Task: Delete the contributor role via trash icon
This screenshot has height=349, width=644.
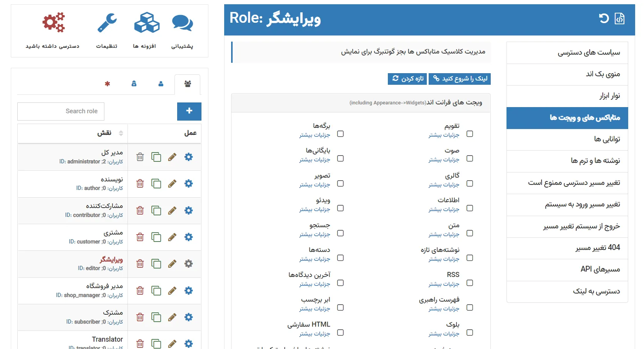Action: (140, 210)
